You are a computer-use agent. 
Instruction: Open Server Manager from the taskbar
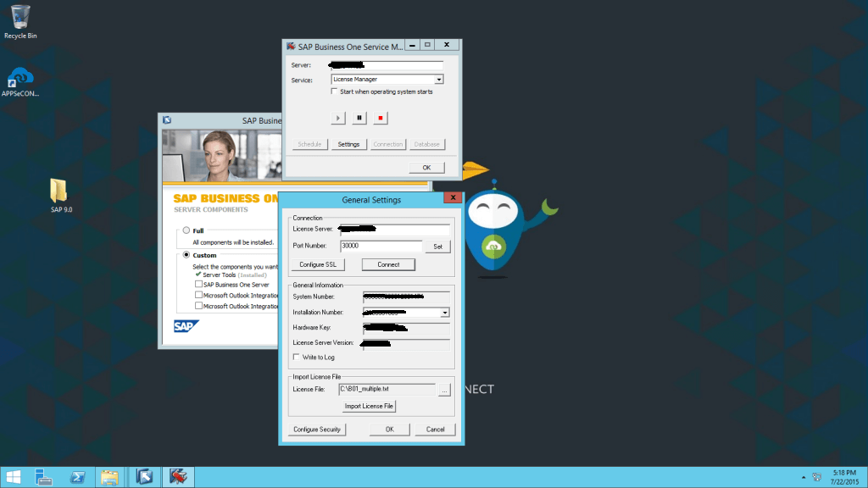tap(43, 477)
